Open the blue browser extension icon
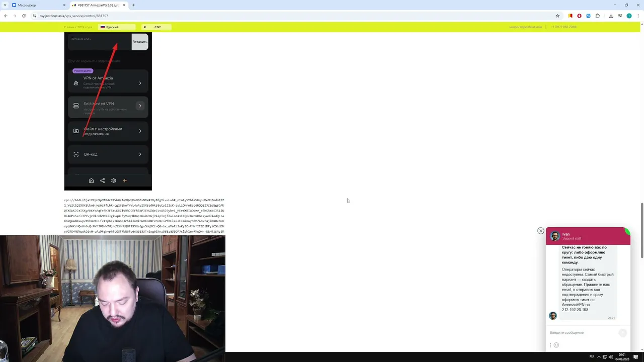The height and width of the screenshot is (362, 644). 588,16
